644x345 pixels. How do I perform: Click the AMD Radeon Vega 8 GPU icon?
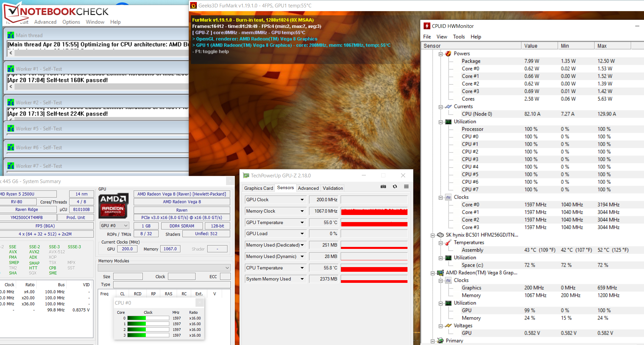click(440, 273)
